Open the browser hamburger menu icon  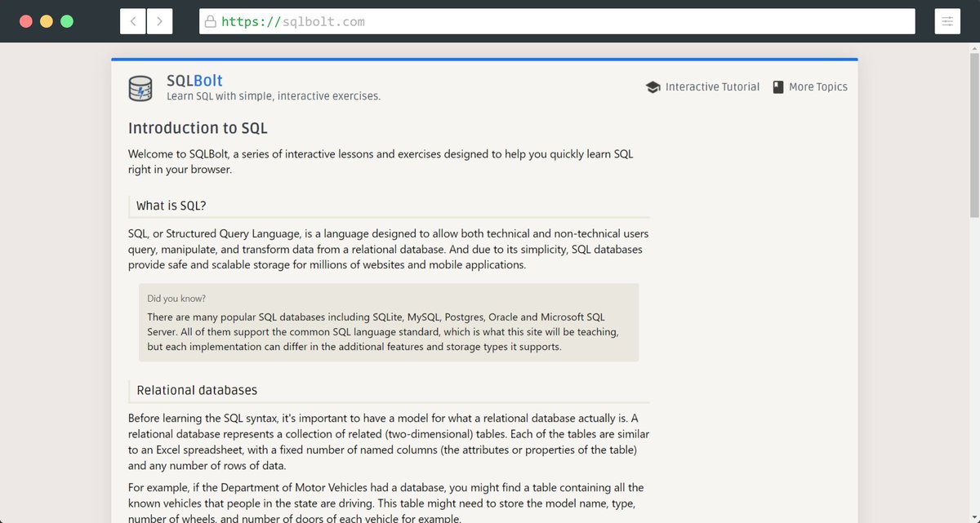(947, 20)
